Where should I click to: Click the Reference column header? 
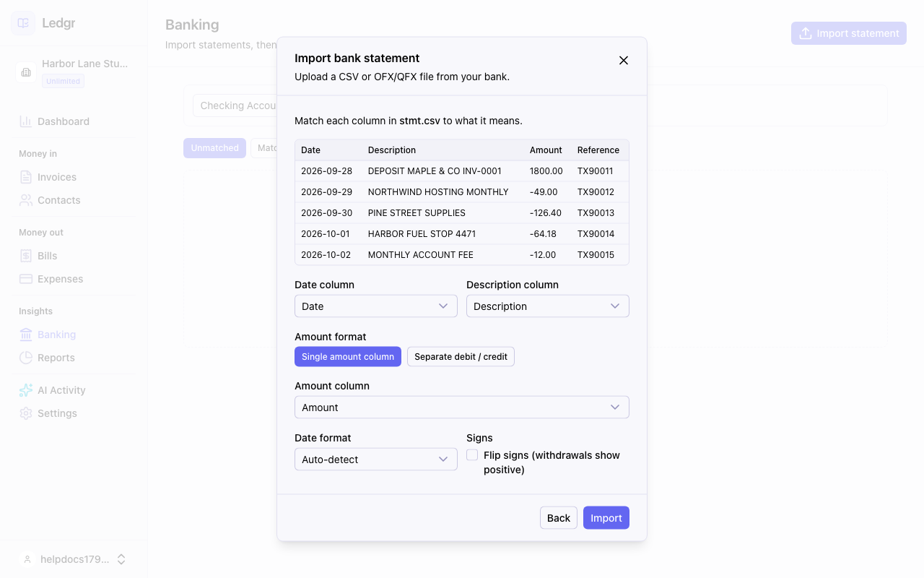click(598, 150)
